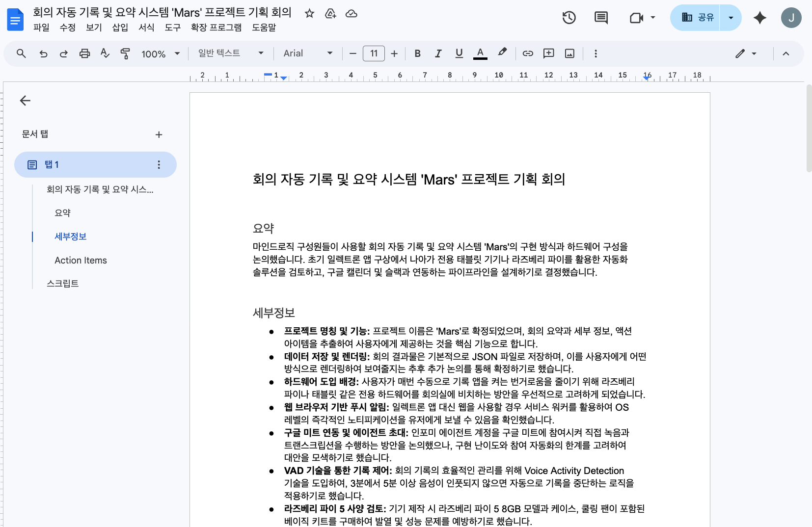Toggle underline formatting
This screenshot has width=812, height=527.
pos(459,53)
